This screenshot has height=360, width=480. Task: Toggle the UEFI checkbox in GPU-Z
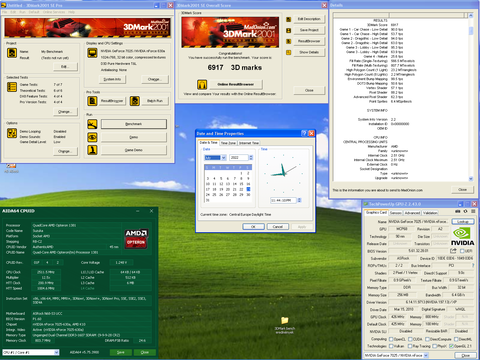click(x=462, y=251)
